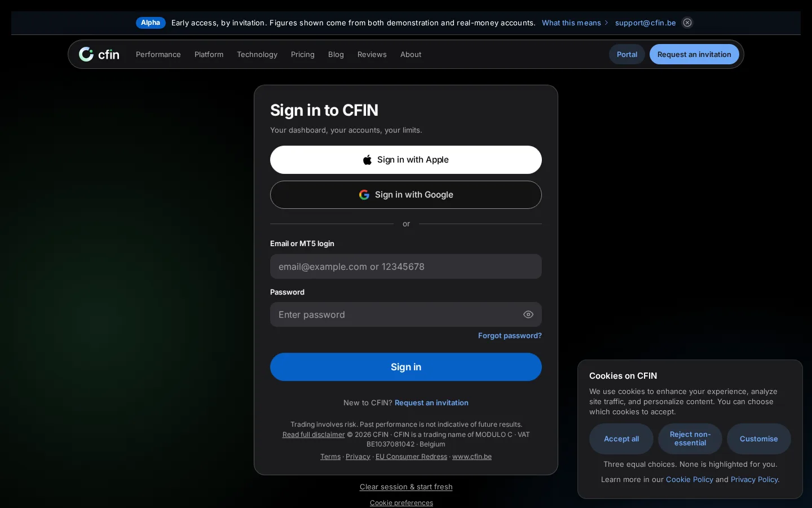Open the Technology nav item
Viewport: 812px width, 508px height.
pyautogui.click(x=257, y=54)
